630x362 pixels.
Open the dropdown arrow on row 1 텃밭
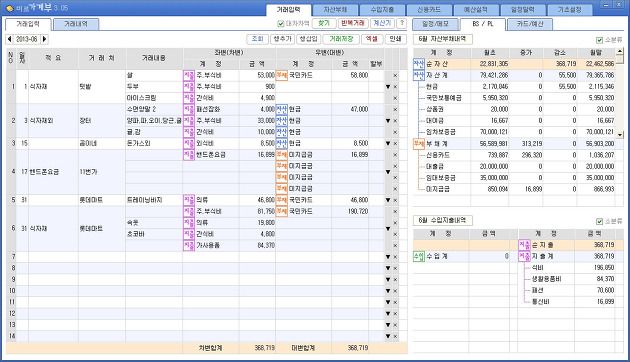coord(388,87)
